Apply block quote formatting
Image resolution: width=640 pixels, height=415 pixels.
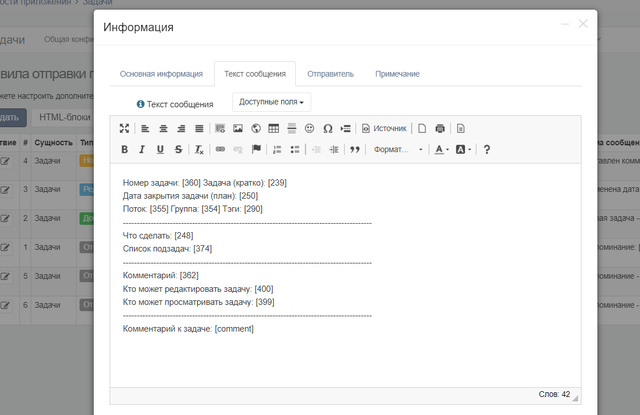pos(355,149)
